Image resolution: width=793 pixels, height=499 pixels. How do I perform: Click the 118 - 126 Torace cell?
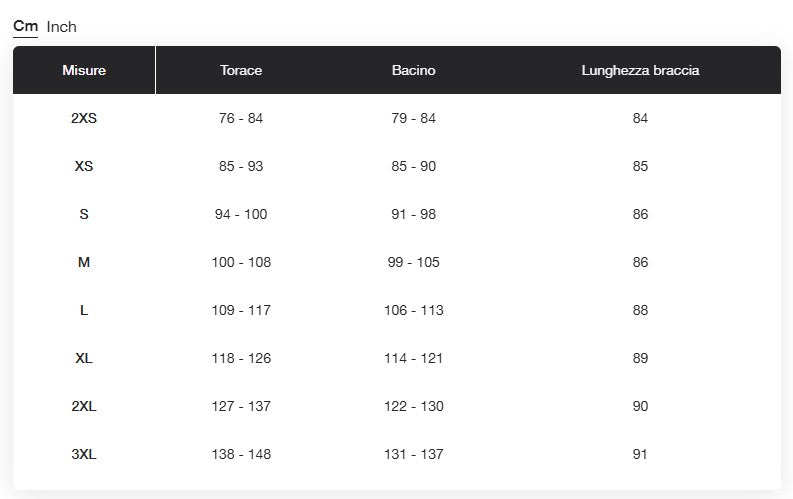241,358
